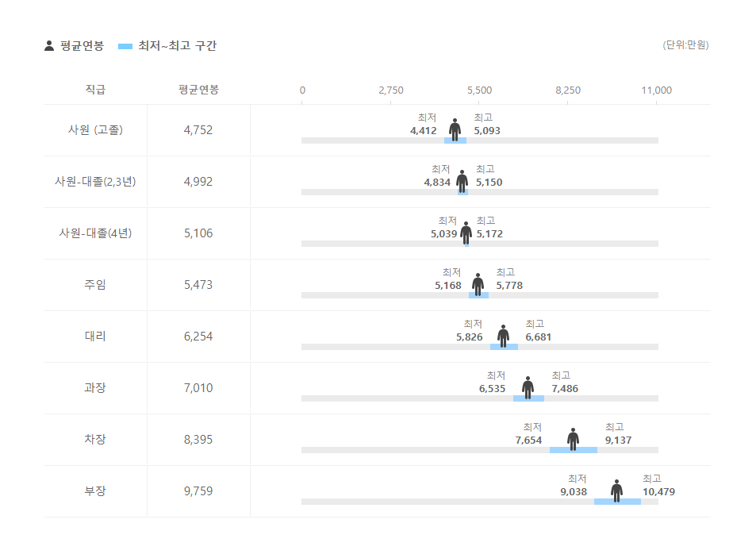756x554 pixels.
Task: Click the 9,759 average salary for 부장
Action: (198, 491)
